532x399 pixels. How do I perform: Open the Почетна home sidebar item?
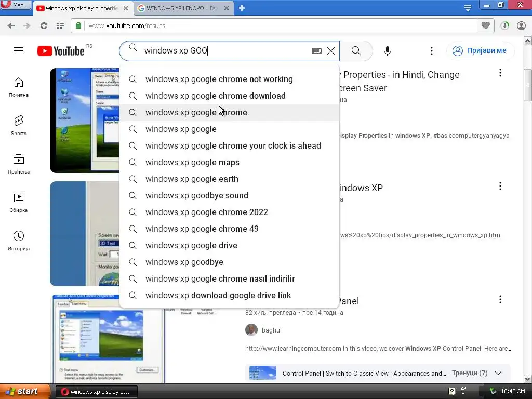[x=19, y=87]
